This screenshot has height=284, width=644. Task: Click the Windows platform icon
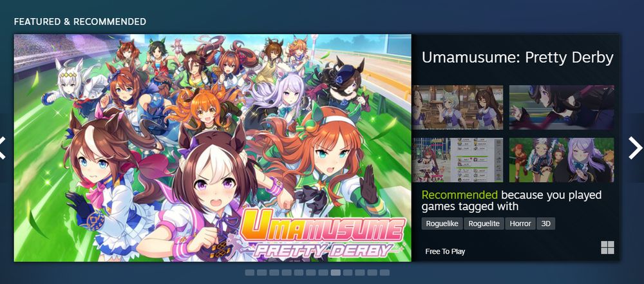point(607,248)
